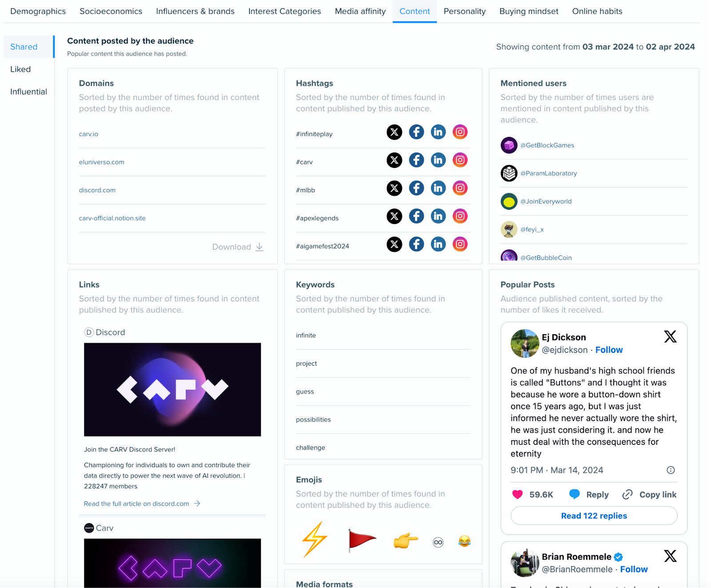
Task: Click the Copy link icon on tweet
Action: coord(627,494)
